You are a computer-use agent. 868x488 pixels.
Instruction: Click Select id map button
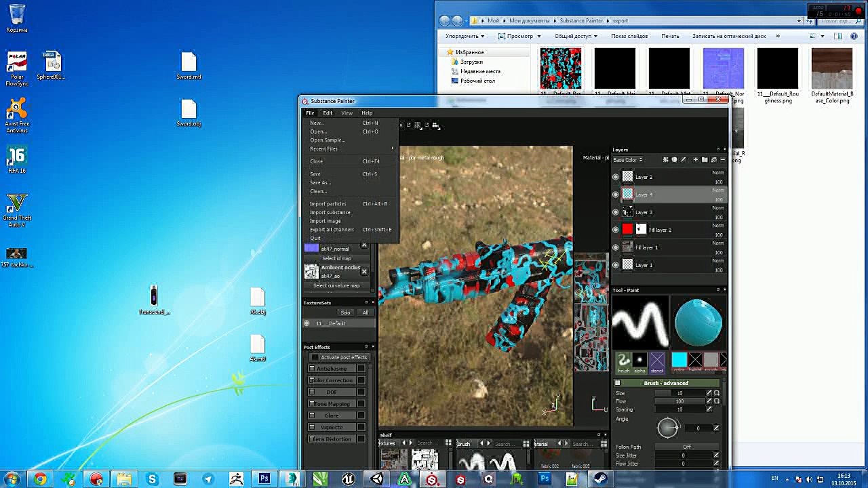pos(337,259)
